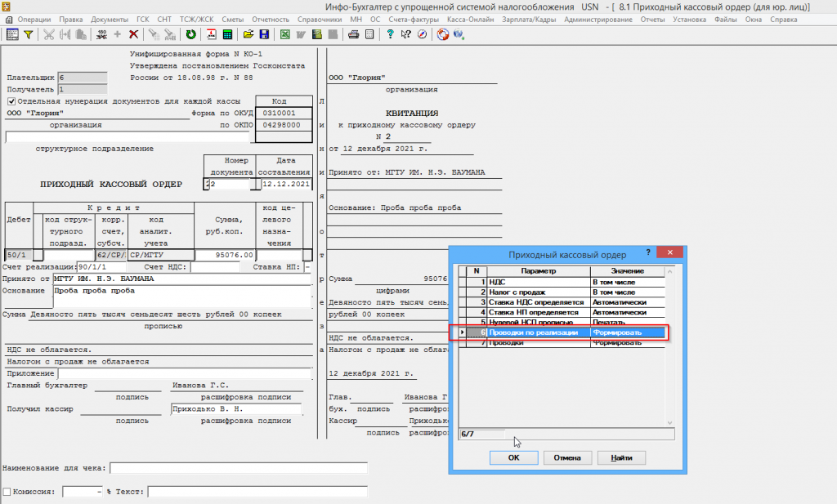The width and height of the screenshot is (837, 504).
Task: Click the 'Наименование для чека' input field
Action: tap(239, 468)
